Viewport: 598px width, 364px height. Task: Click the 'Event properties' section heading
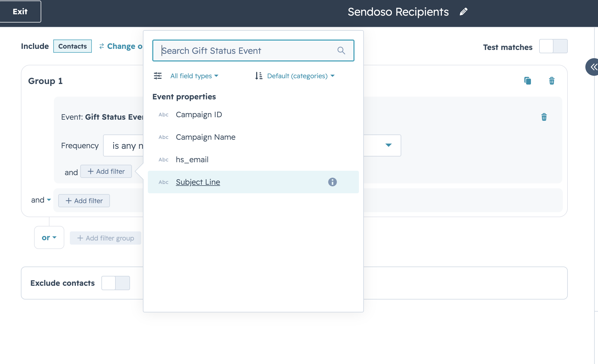(184, 97)
